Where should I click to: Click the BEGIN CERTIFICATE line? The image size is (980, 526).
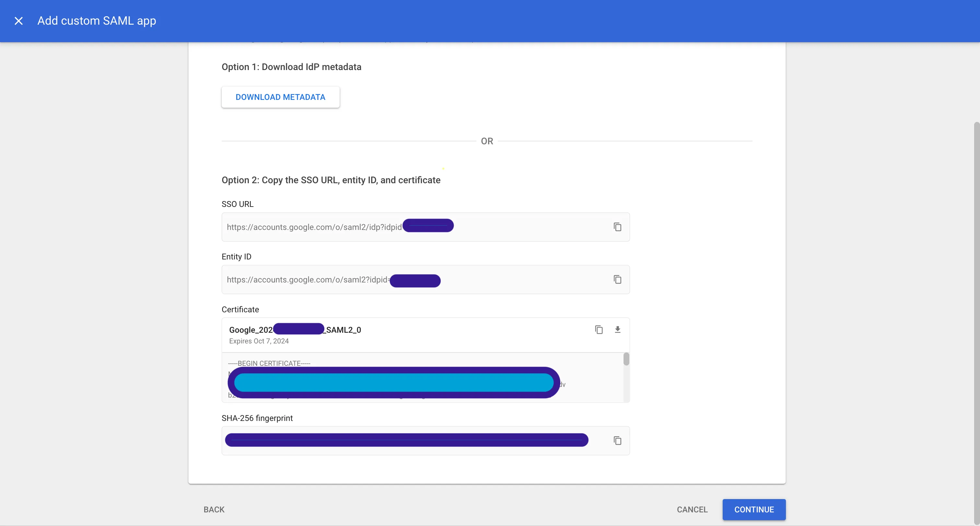(269, 363)
